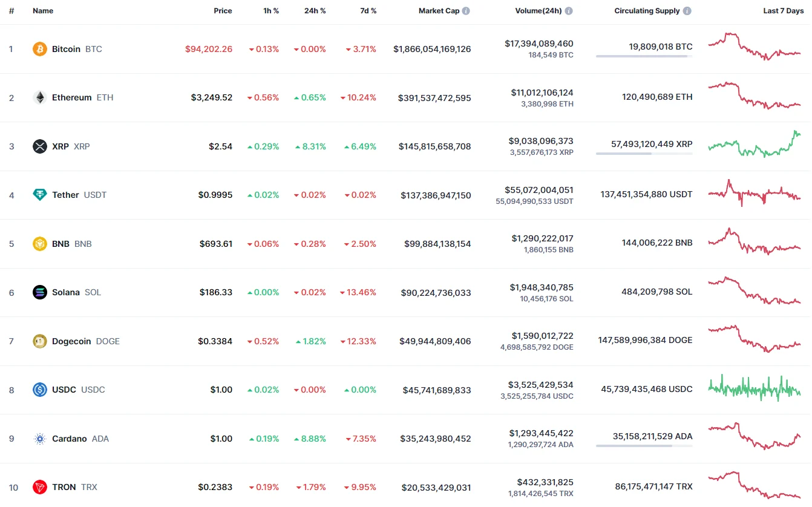
Task: Open the Market Cap info tooltip icon
Action: [466, 11]
